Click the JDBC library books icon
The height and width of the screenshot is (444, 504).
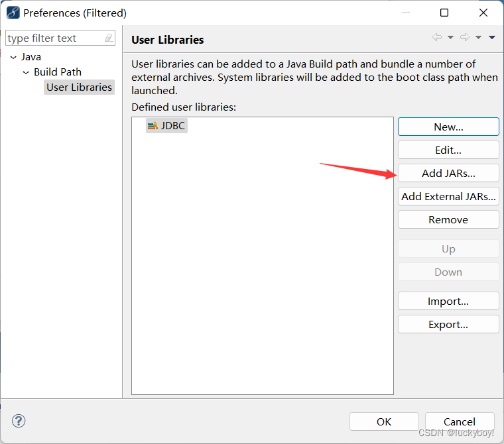tap(153, 126)
